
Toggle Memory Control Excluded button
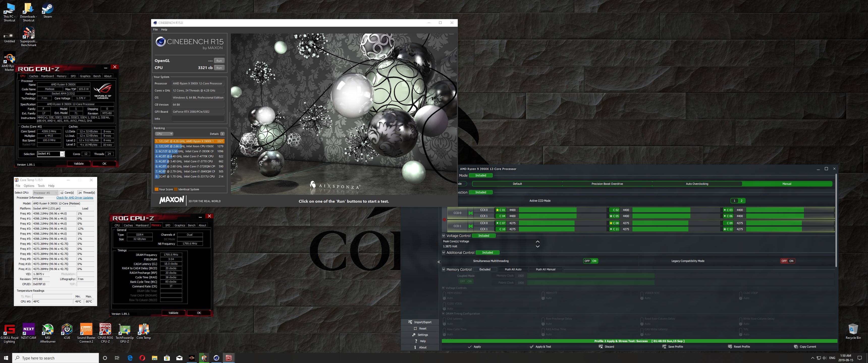pyautogui.click(x=485, y=269)
